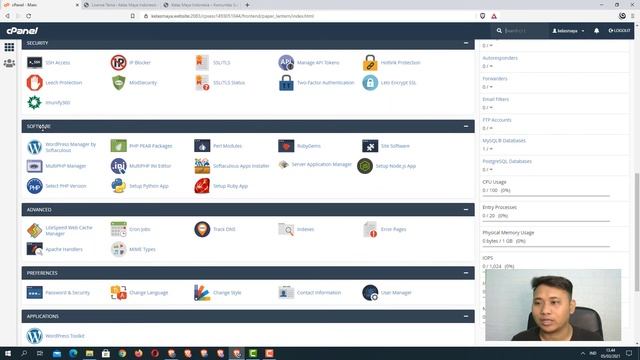Image resolution: width=640 pixels, height=360 pixels.
Task: Expand FTP Accounts usage arrow
Action: 491,128
